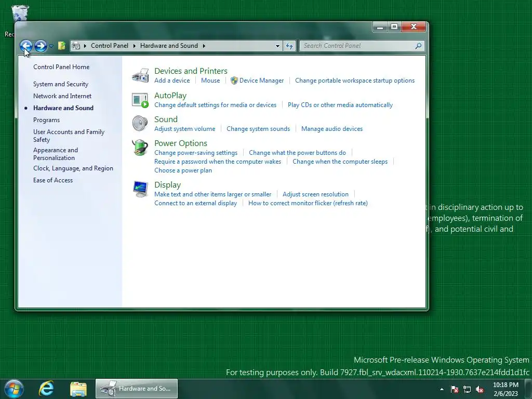The height and width of the screenshot is (399, 532).
Task: Show hidden tray icons arrow
Action: coord(442,389)
